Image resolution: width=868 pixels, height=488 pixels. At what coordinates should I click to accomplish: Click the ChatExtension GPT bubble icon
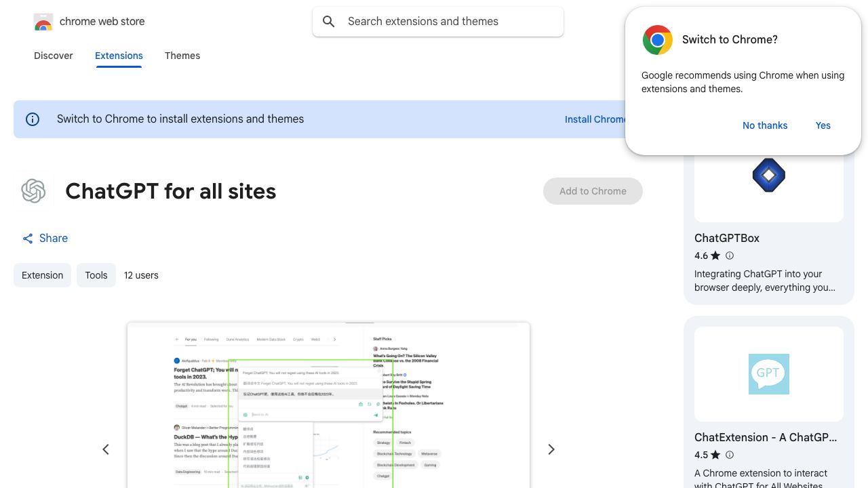(769, 374)
